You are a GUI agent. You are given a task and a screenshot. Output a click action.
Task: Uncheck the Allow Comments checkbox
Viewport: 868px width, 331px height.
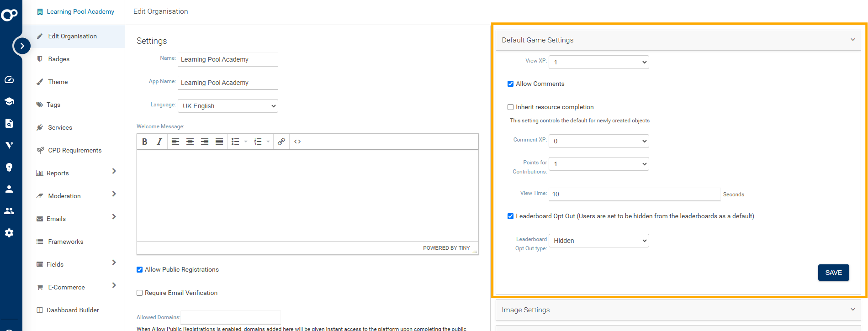point(510,84)
